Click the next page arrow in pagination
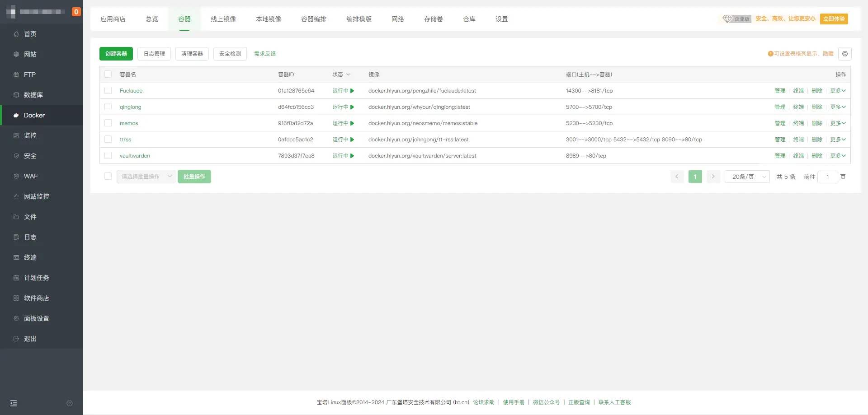Screen dimensions: 868x415 pyautogui.click(x=713, y=177)
